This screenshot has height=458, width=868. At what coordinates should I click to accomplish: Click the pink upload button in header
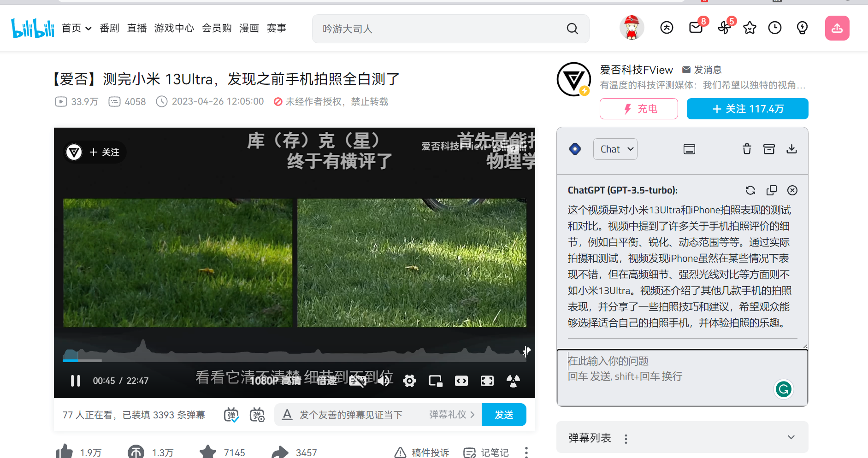coord(837,28)
